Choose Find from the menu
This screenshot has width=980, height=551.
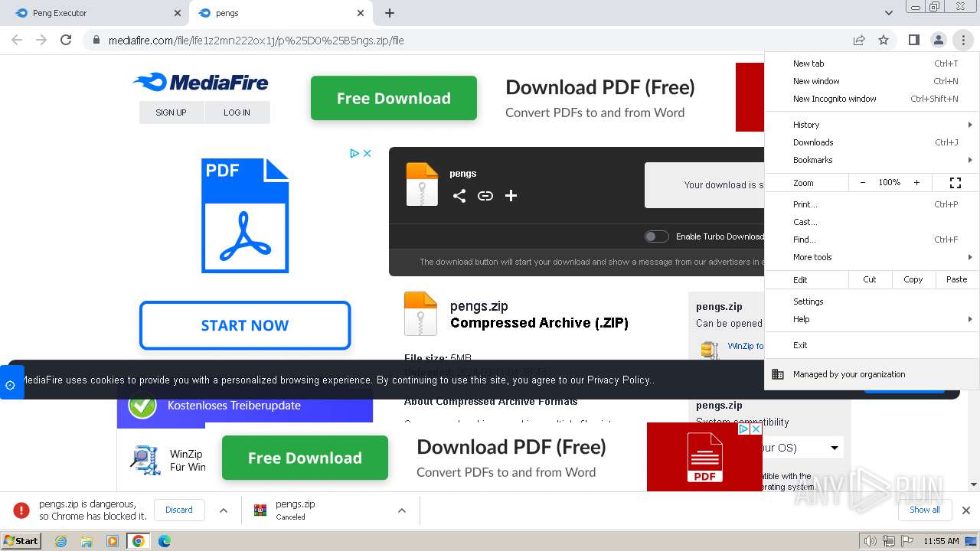[872, 240]
